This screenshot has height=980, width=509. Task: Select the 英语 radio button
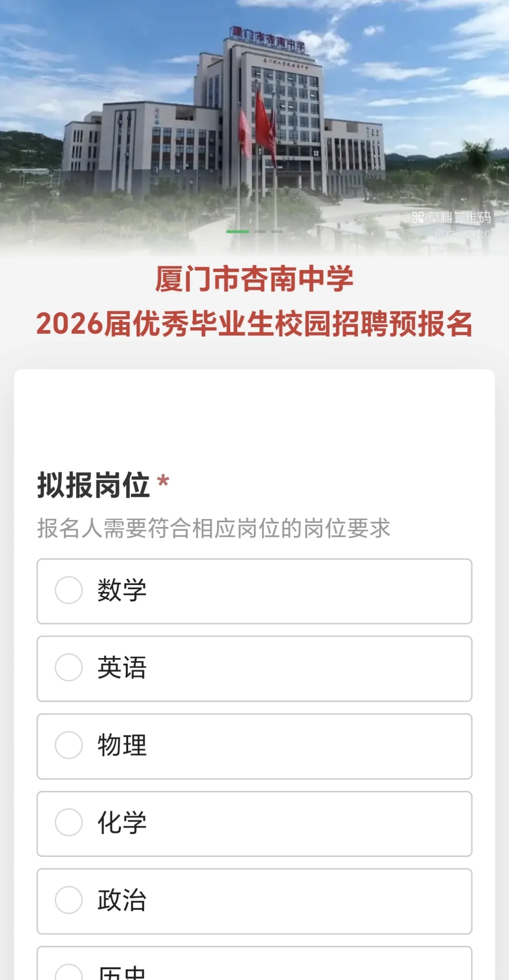(69, 667)
